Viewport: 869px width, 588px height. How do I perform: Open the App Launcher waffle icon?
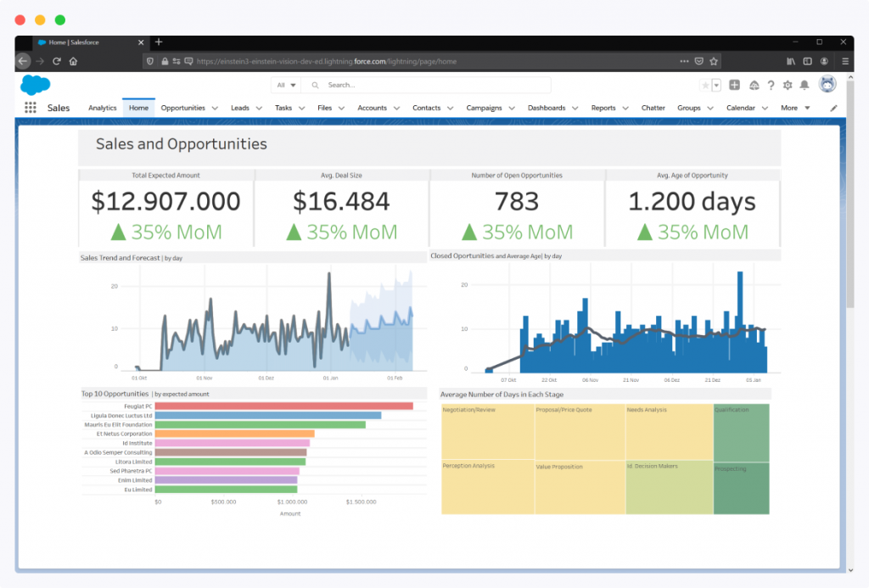(31, 107)
